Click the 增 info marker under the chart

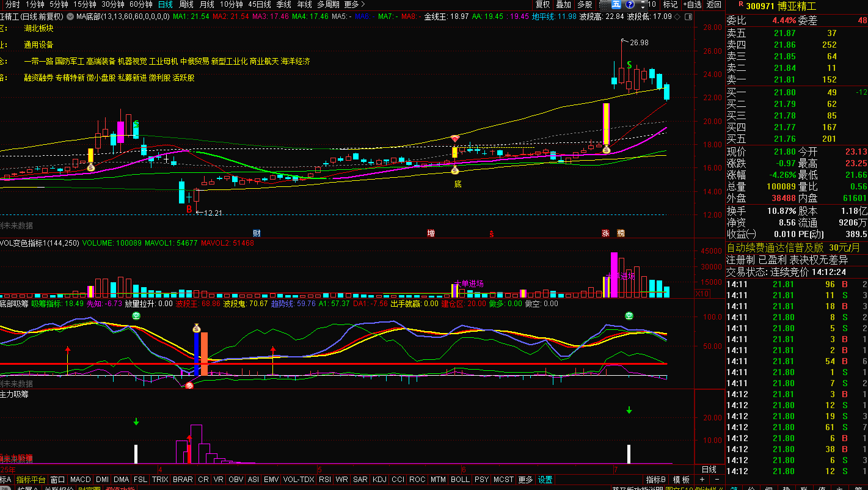431,233
